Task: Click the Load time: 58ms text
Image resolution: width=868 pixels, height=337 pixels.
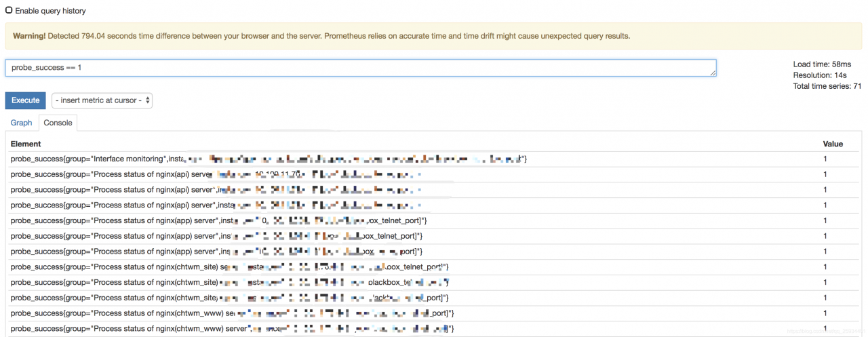Action: [x=822, y=64]
